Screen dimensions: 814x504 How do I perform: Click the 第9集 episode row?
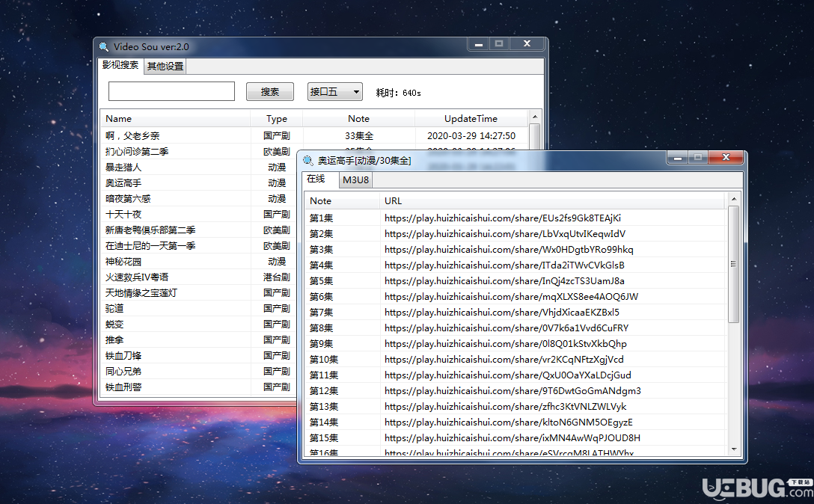click(515, 344)
